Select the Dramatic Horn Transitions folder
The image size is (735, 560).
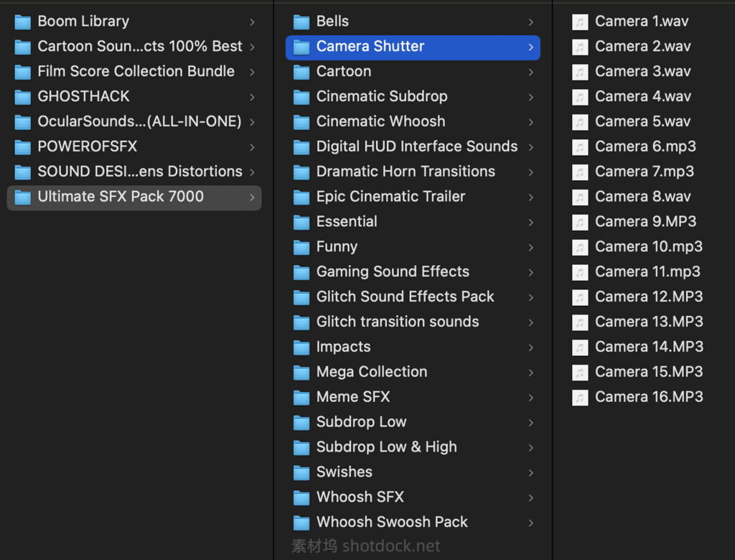point(405,172)
